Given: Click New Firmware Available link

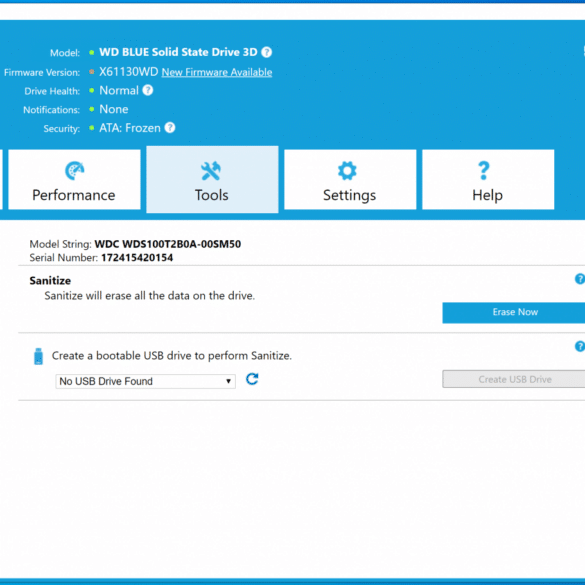Looking at the screenshot, I should point(217,72).
